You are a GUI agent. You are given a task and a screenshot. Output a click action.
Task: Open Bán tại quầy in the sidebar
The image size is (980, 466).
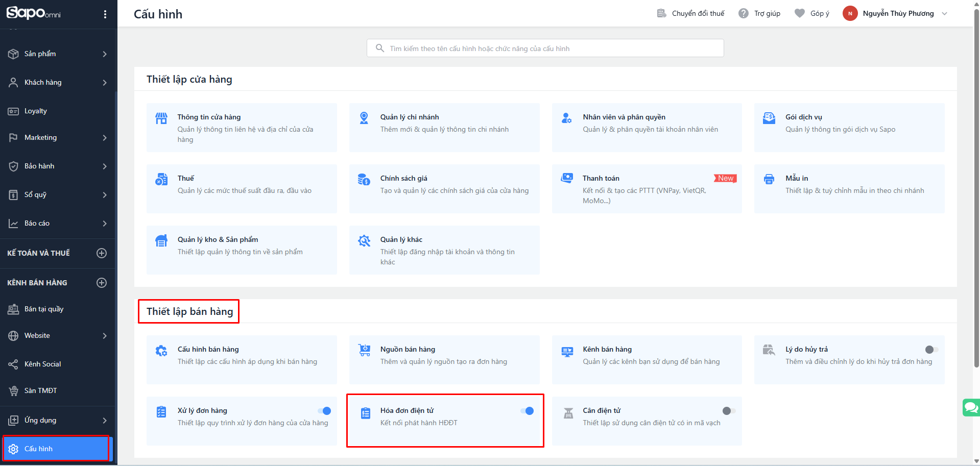[x=44, y=309]
